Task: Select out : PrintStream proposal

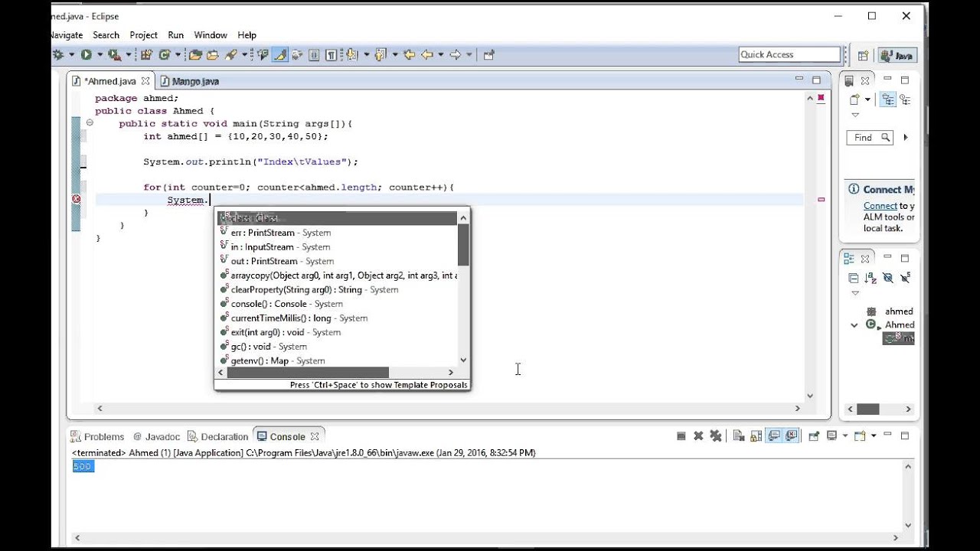Action: point(338,261)
